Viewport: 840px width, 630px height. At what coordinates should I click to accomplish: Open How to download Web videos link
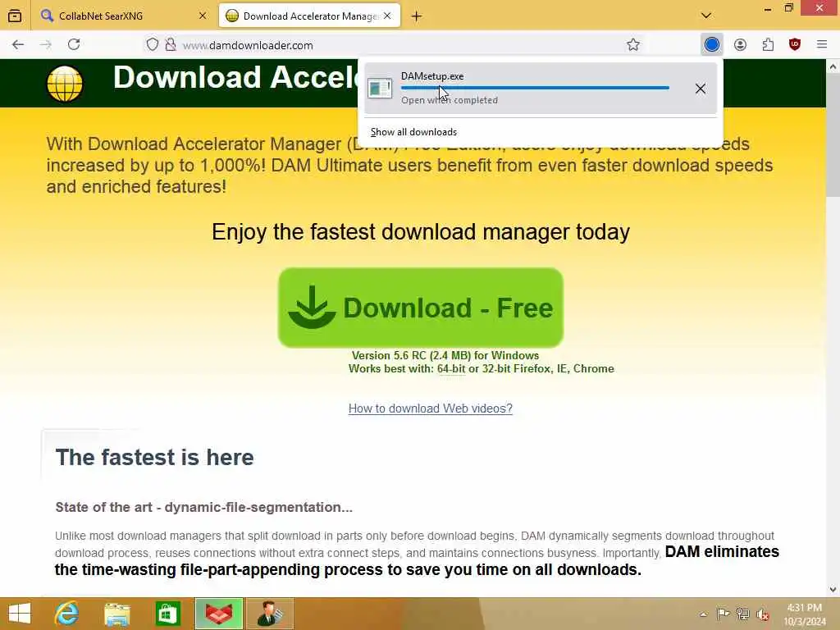pos(430,409)
